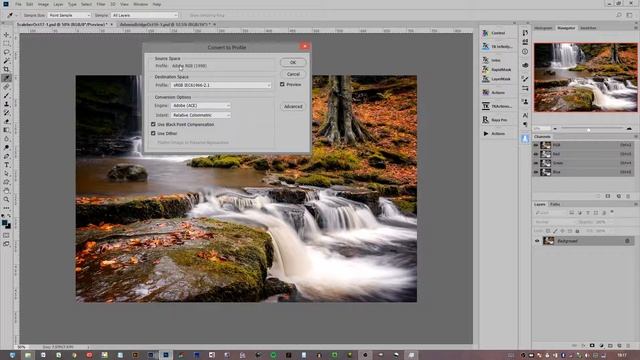Screen dimensions: 640x360
Task: Open the Actions play panel icon
Action: pyautogui.click(x=485, y=133)
